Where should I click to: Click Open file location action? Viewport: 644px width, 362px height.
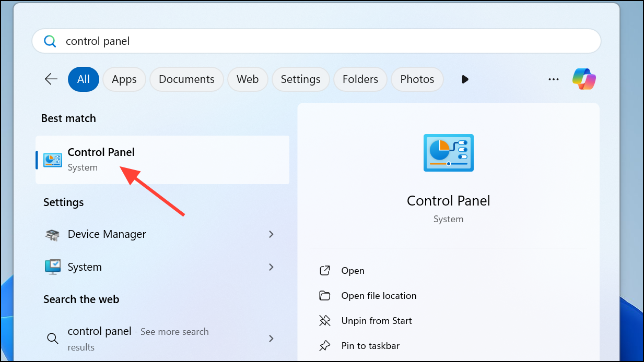(x=379, y=296)
